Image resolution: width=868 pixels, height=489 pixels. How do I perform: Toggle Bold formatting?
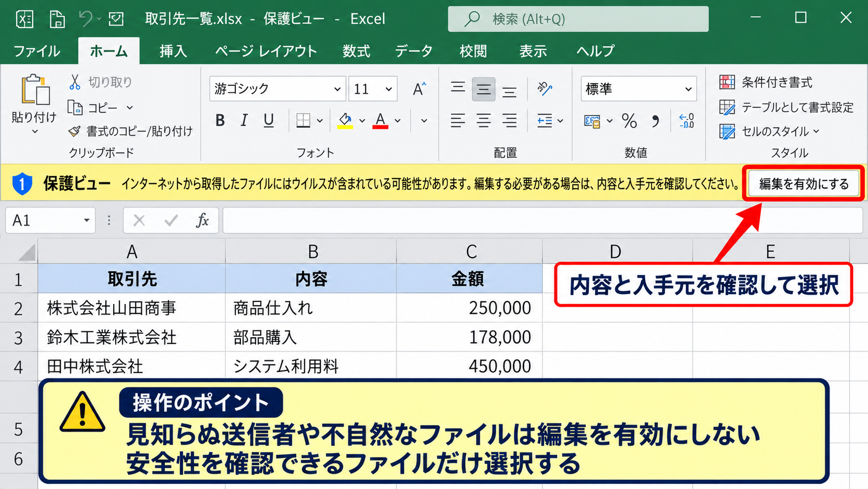(x=220, y=121)
